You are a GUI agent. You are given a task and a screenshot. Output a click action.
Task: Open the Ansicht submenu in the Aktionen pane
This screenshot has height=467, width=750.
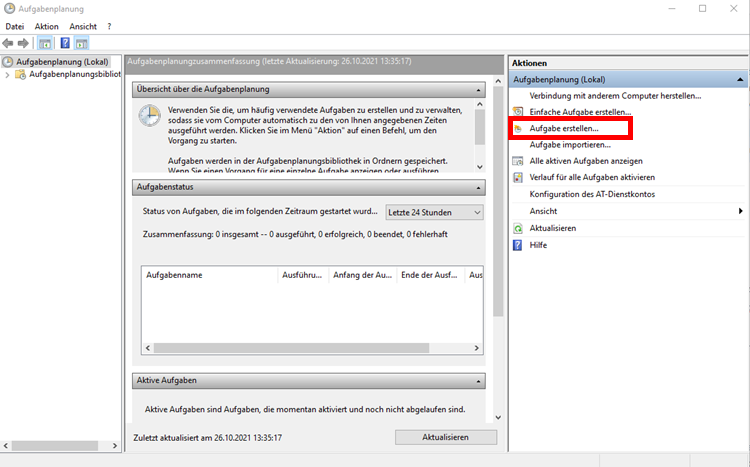(x=740, y=211)
